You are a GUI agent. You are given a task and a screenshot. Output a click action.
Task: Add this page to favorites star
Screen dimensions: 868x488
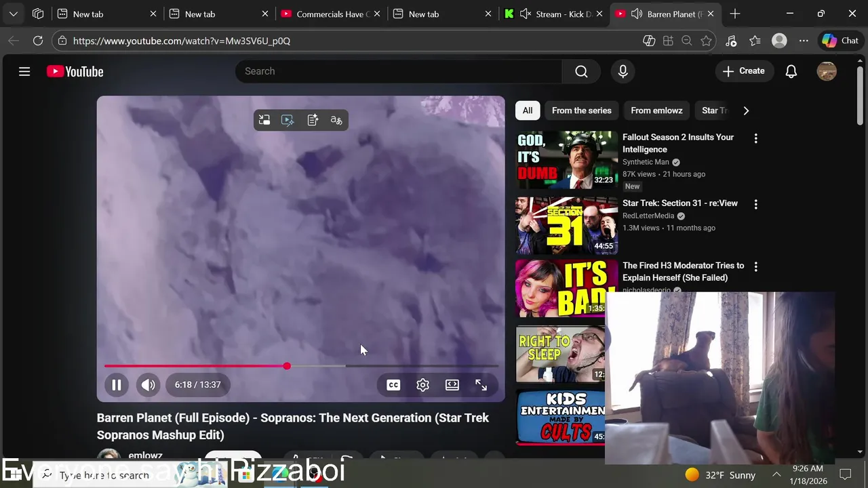coord(706,41)
